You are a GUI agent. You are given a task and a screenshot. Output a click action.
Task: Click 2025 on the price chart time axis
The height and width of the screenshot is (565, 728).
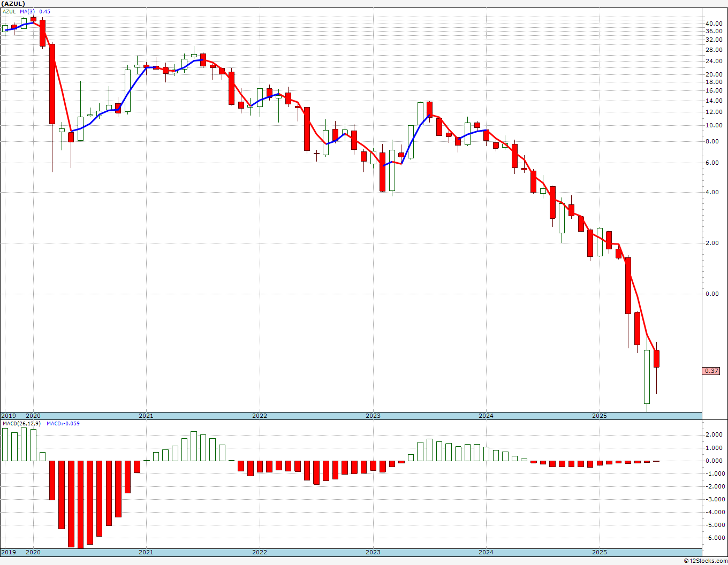pyautogui.click(x=600, y=416)
